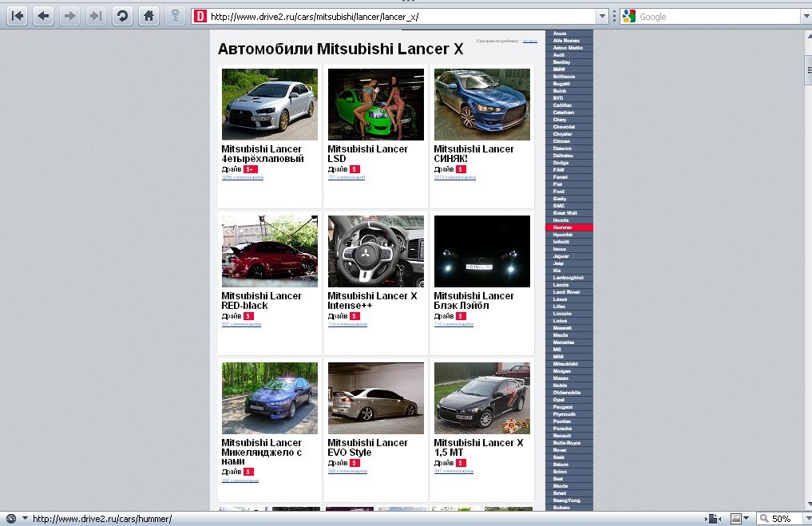
Task: Click the Google search engine icon
Action: 628,17
